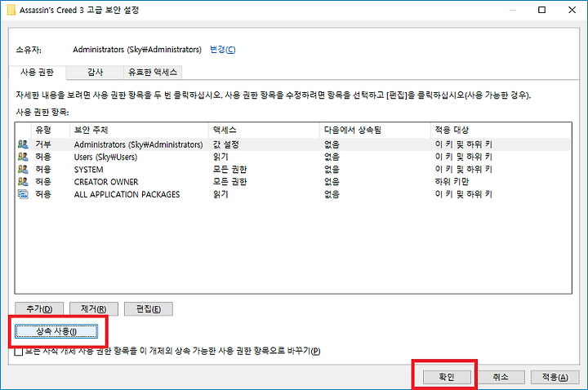Viewport: 588px width, 390px height.
Task: Click 모든 권한 access for SYSTEM row
Action: click(x=229, y=170)
